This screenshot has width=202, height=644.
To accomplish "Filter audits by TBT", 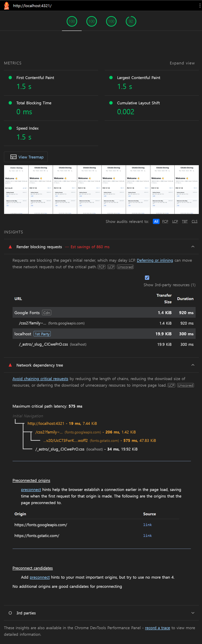I will coord(185,221).
